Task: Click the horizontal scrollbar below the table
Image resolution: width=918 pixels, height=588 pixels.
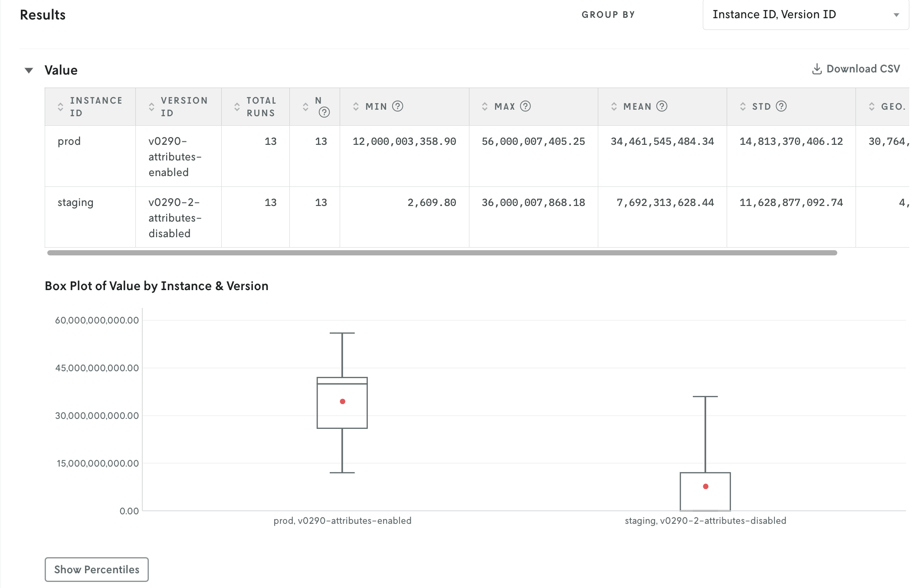Action: 434,252
